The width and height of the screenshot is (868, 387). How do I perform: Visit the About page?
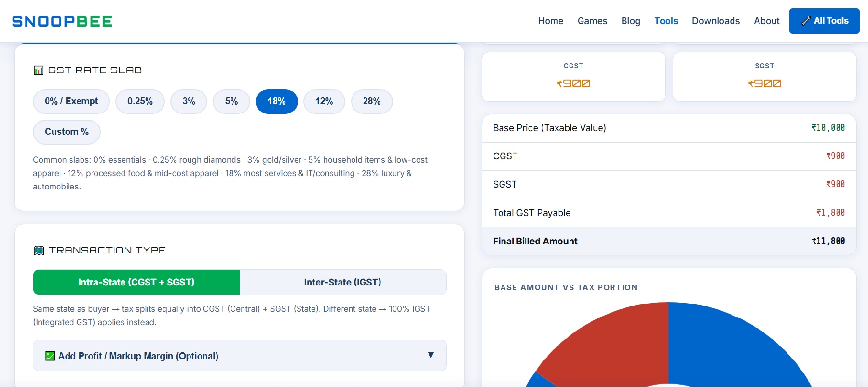pos(766,21)
